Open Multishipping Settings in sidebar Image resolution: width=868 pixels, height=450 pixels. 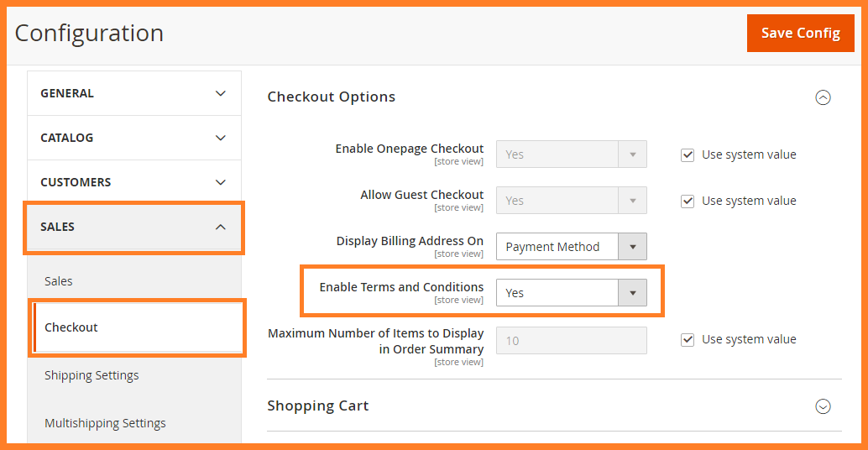105,423
